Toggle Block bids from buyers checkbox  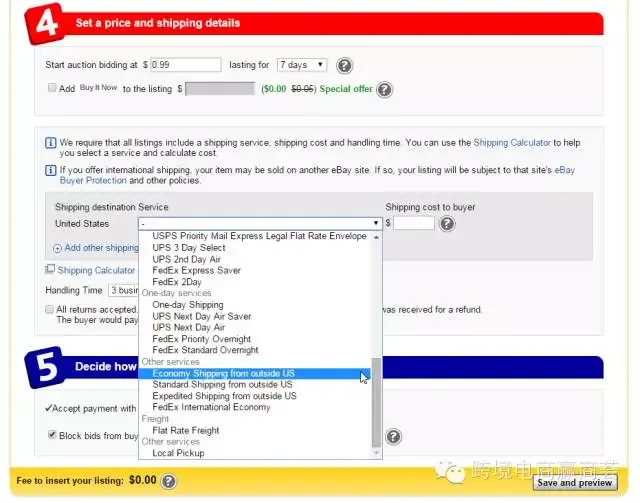pos(52,434)
